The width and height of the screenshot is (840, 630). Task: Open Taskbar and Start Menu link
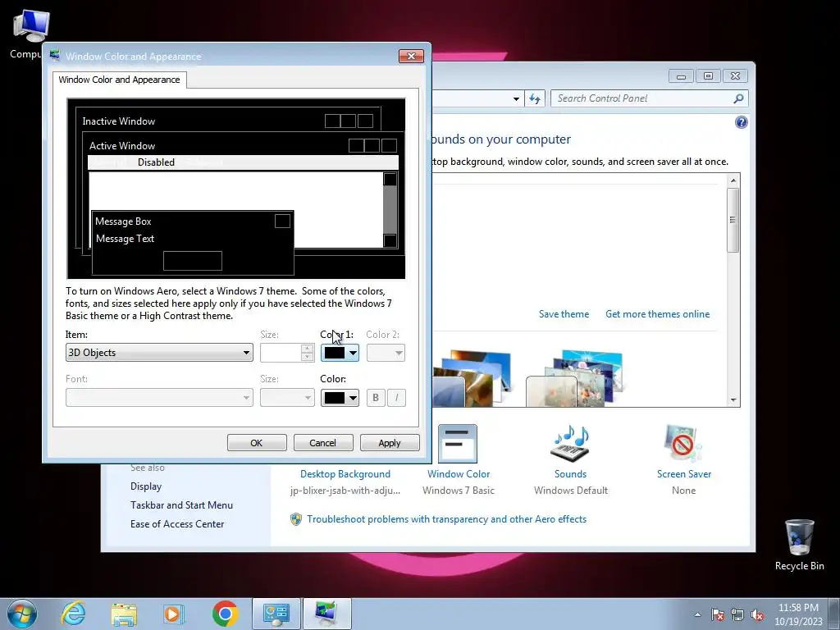pos(181,505)
